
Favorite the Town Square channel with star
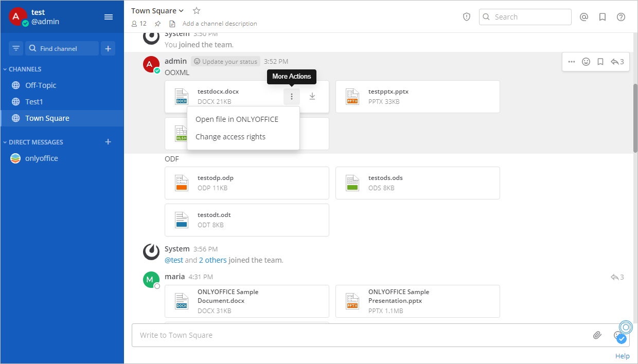tap(196, 11)
